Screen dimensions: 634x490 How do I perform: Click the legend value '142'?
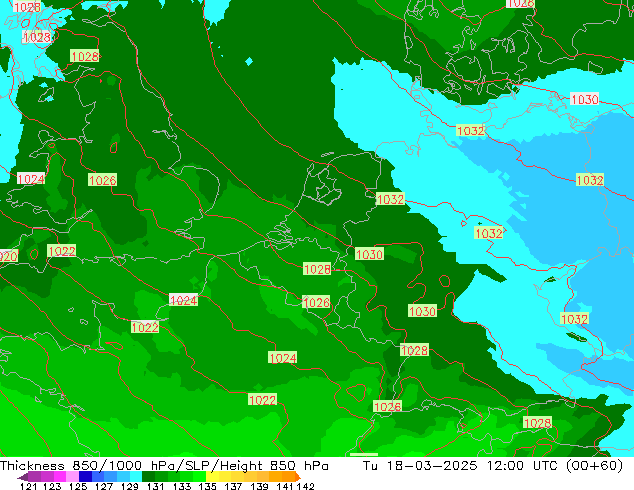point(305,486)
